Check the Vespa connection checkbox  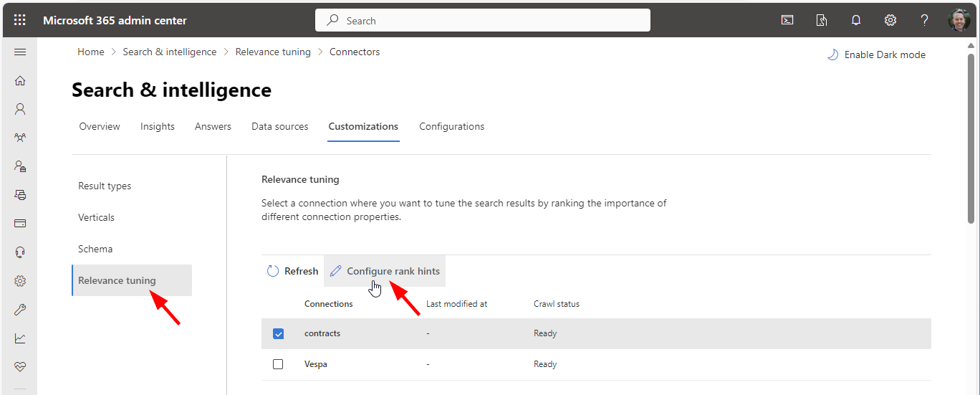pyautogui.click(x=278, y=364)
